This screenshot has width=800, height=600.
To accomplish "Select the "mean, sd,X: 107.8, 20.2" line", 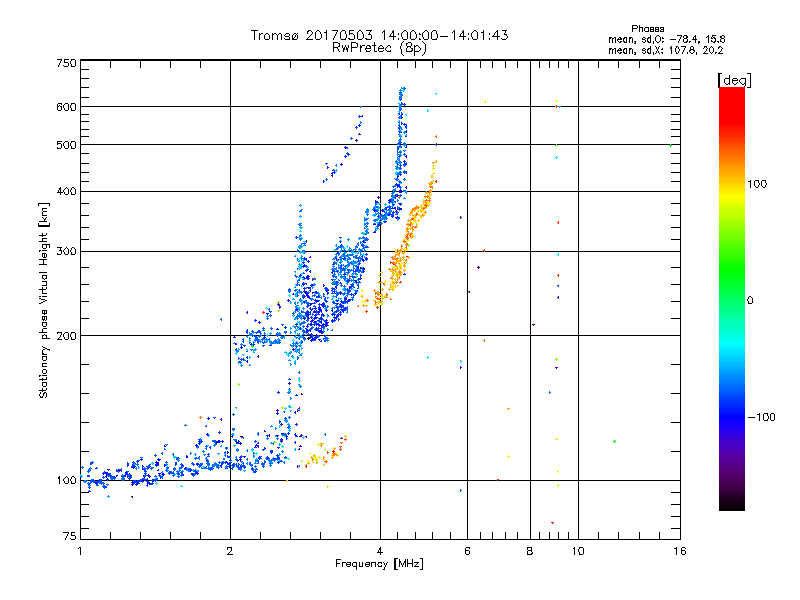I will [x=665, y=51].
